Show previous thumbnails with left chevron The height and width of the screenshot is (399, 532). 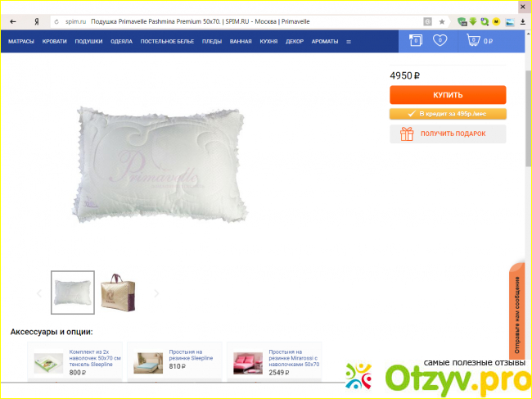pos(39,293)
